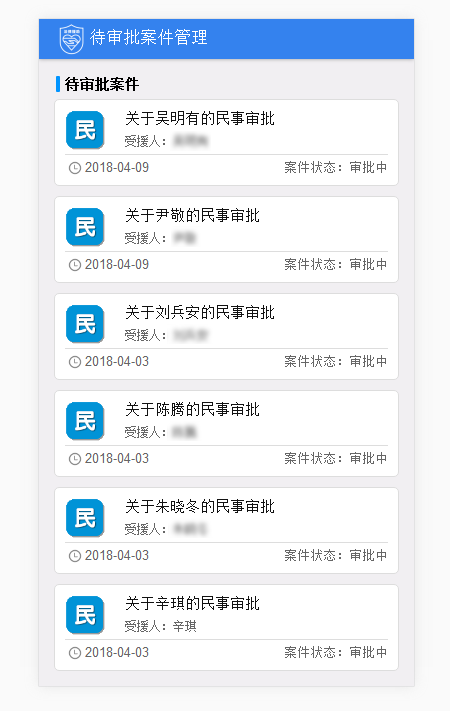Click clock icon on 辛琪 case

[x=74, y=653]
